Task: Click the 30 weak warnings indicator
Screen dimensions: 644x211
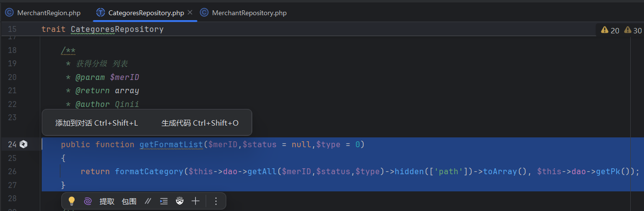Action: coord(633,30)
